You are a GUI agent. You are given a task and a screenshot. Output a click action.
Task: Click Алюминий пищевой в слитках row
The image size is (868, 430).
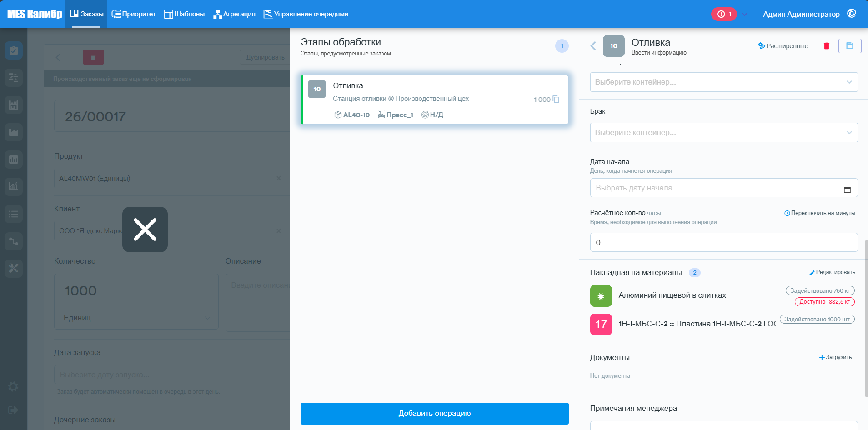click(722, 296)
